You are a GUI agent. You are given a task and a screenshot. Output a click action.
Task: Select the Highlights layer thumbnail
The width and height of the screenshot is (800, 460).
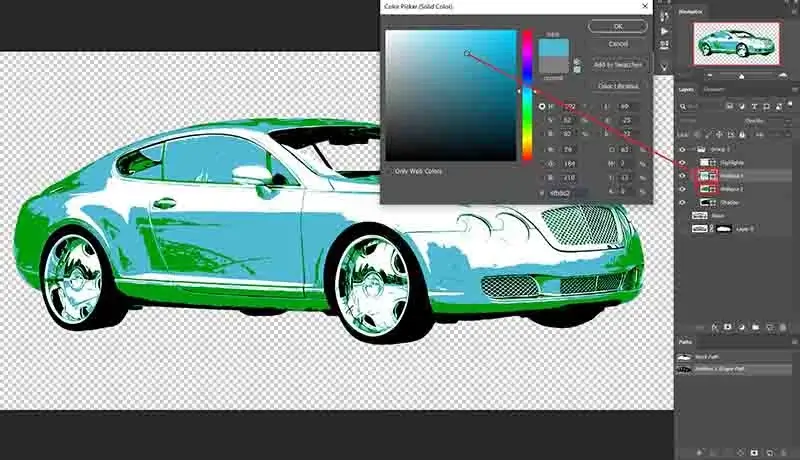point(704,163)
